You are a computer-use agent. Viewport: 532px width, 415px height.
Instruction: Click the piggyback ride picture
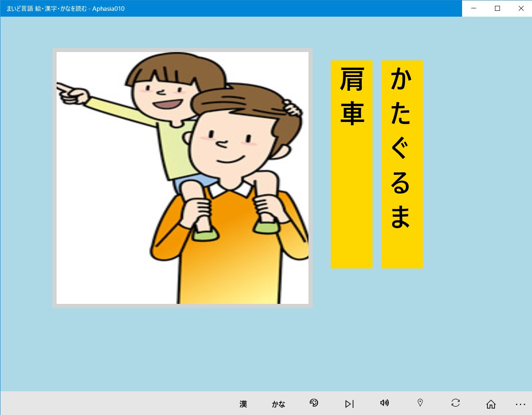[182, 178]
